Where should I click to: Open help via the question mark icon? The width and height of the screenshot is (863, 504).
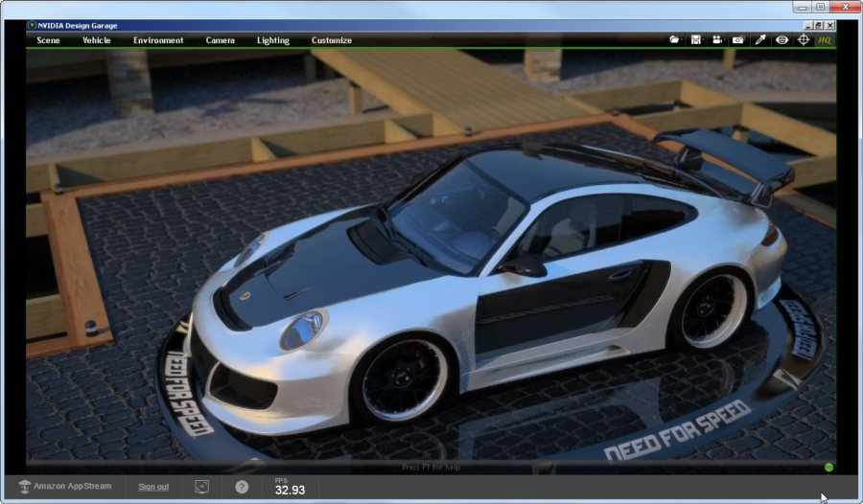point(242,487)
